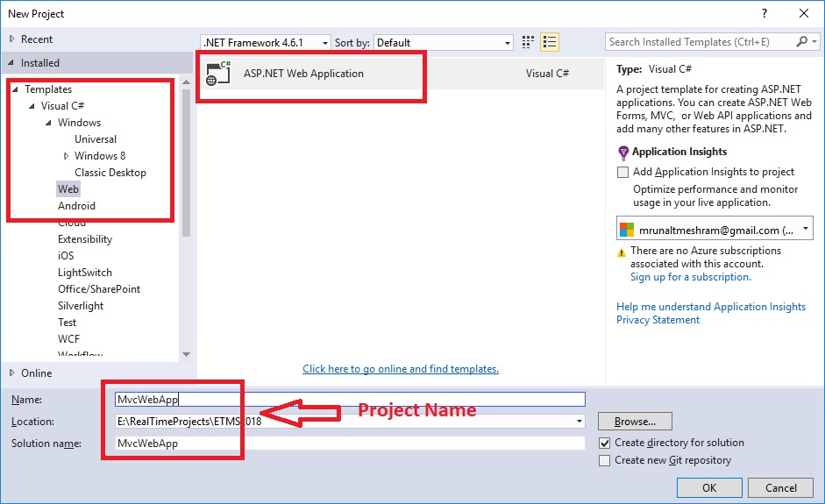
Task: Open the Sort by Default dropdown
Action: pyautogui.click(x=444, y=43)
